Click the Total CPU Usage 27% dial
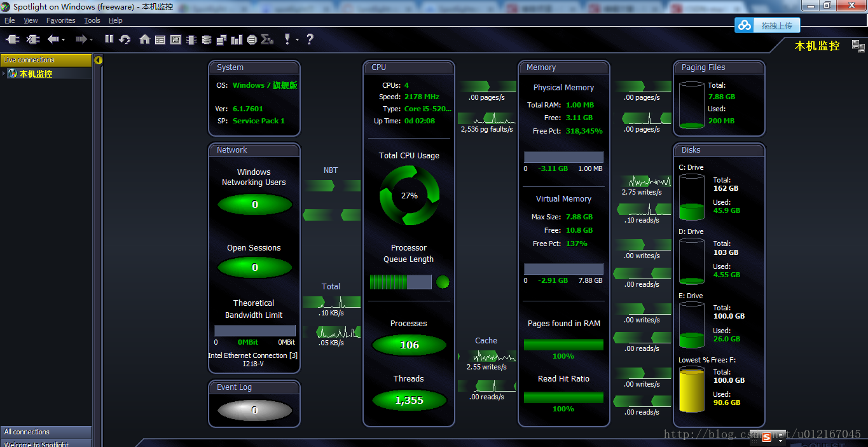 (x=410, y=196)
